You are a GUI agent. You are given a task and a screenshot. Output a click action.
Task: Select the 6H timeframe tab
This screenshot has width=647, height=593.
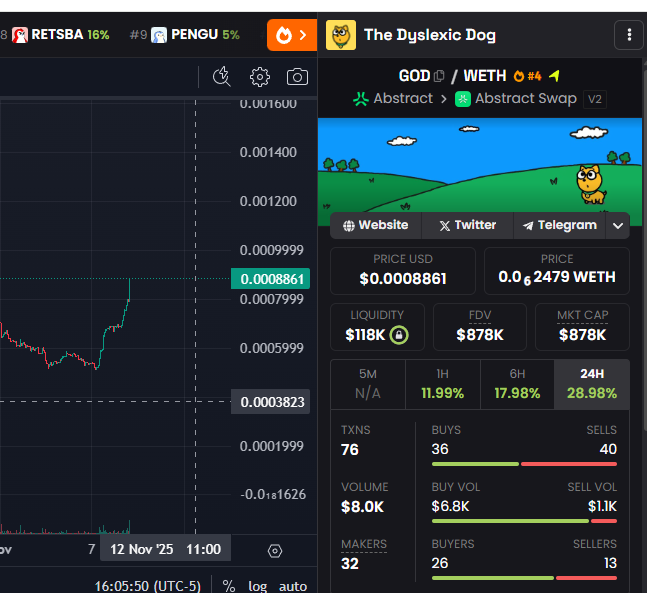point(517,384)
